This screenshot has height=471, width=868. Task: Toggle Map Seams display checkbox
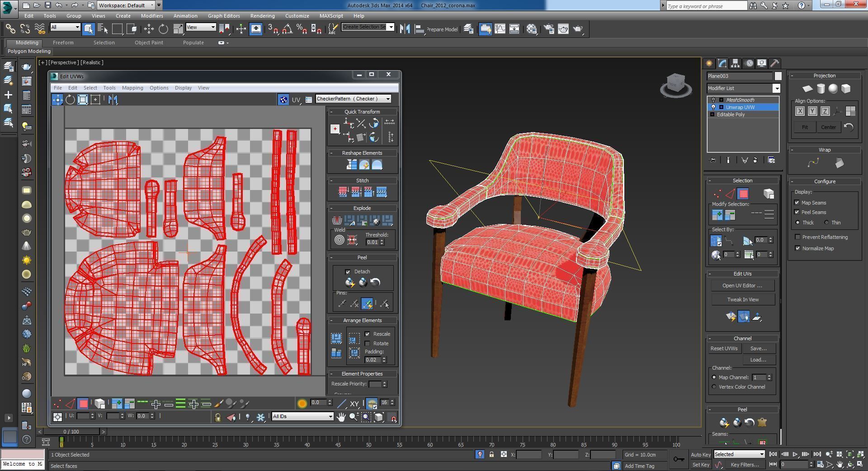point(797,203)
